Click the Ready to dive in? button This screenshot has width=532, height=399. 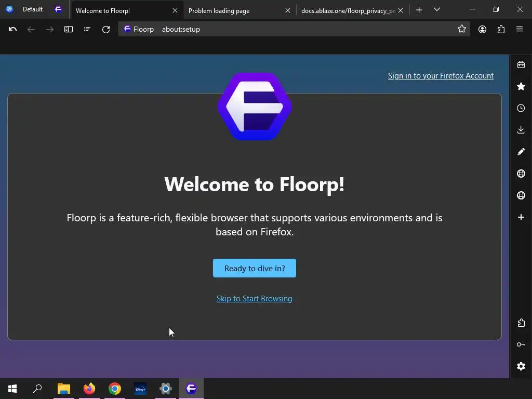pyautogui.click(x=255, y=269)
